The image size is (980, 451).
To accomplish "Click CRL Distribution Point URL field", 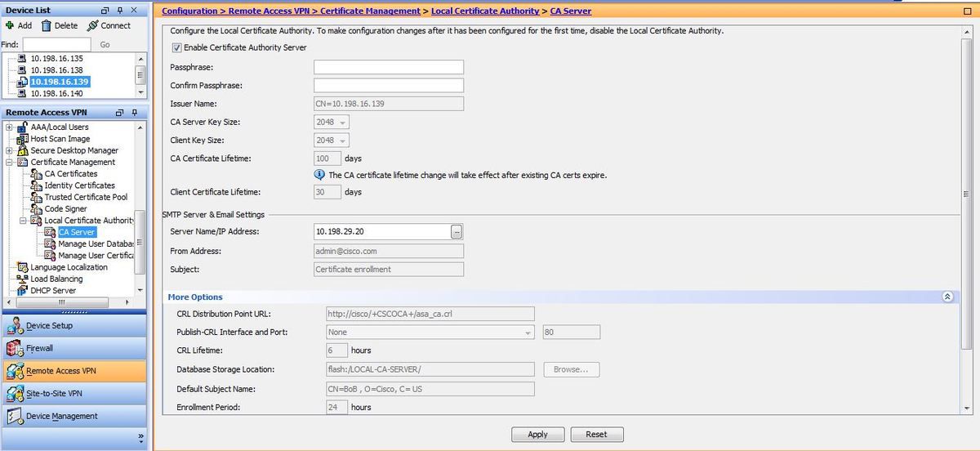I will click(x=430, y=314).
